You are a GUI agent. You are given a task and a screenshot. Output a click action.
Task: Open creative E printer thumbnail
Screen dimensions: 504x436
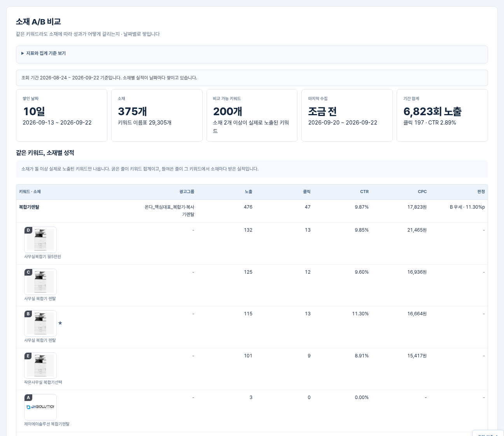[40, 366]
